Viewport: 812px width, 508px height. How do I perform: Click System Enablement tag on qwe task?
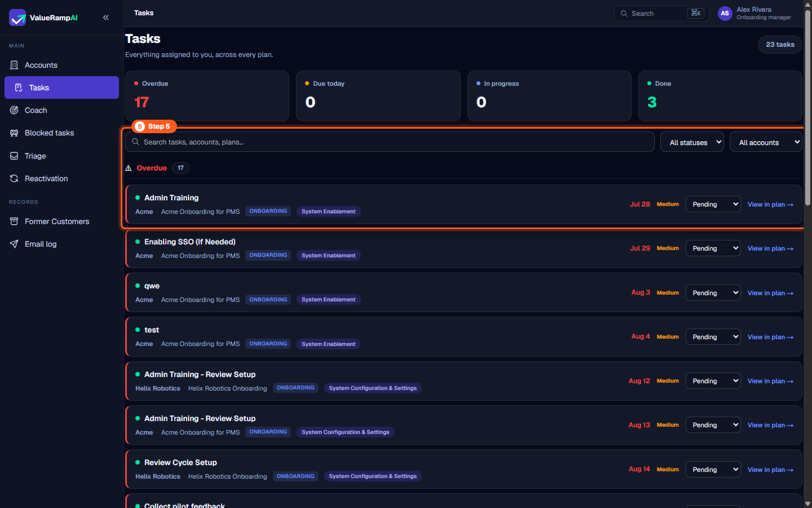pos(329,300)
